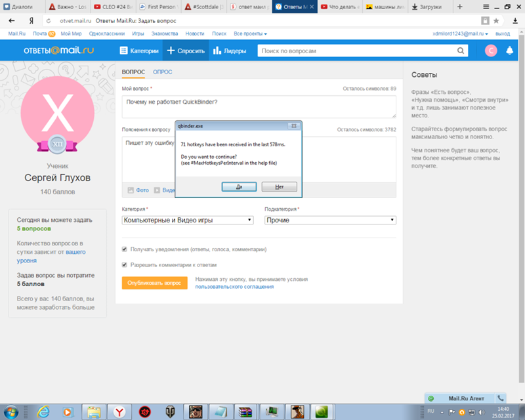
Task: Open World of Tanks taskbar icon
Action: click(170, 411)
